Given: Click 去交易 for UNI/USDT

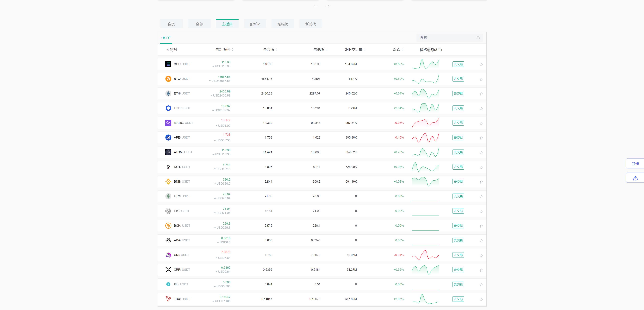Looking at the screenshot, I should click(x=458, y=255).
